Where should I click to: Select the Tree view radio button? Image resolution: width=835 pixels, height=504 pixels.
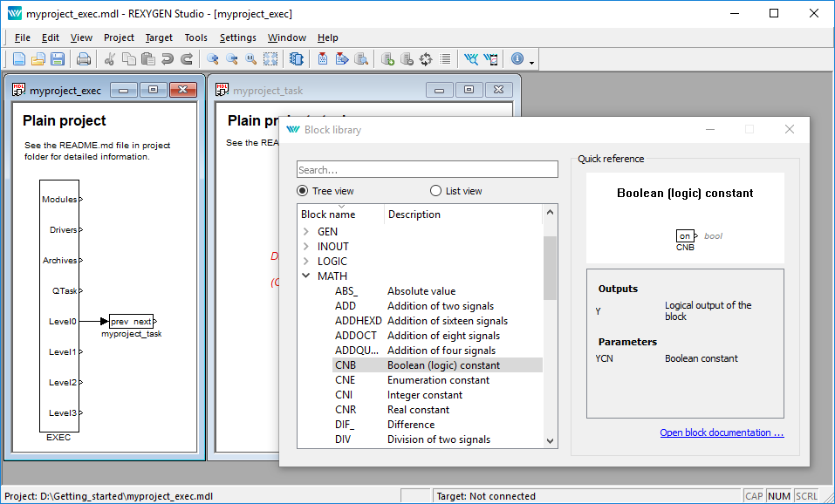pos(303,191)
